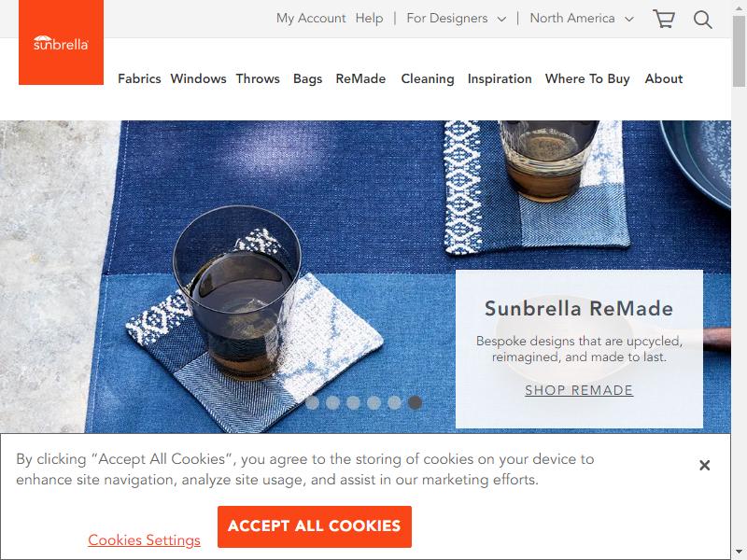Select the second carousel slide dot

point(332,403)
